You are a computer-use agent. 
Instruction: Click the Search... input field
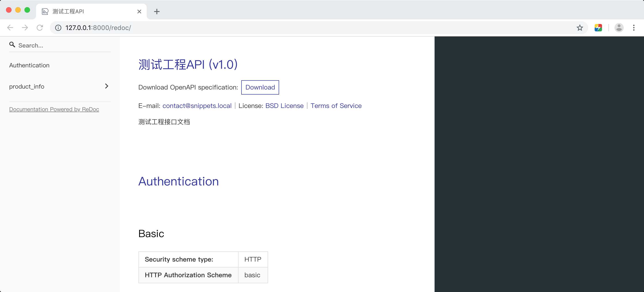[x=60, y=45]
